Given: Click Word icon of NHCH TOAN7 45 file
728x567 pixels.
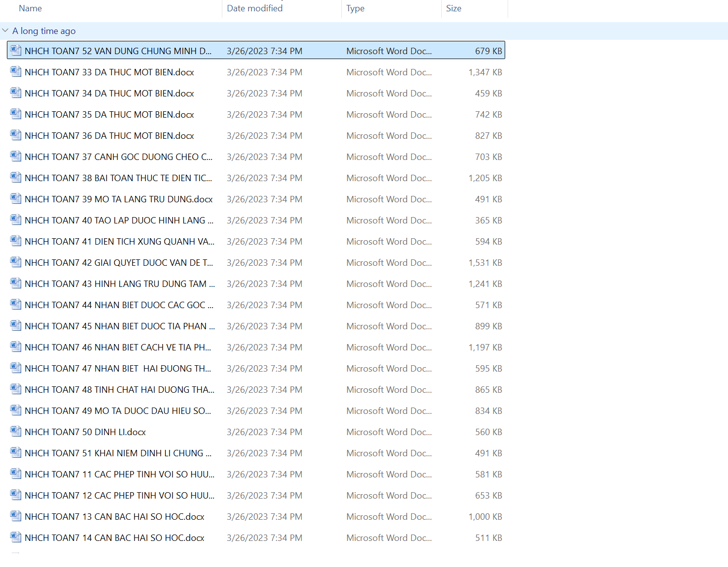Looking at the screenshot, I should coord(16,325).
